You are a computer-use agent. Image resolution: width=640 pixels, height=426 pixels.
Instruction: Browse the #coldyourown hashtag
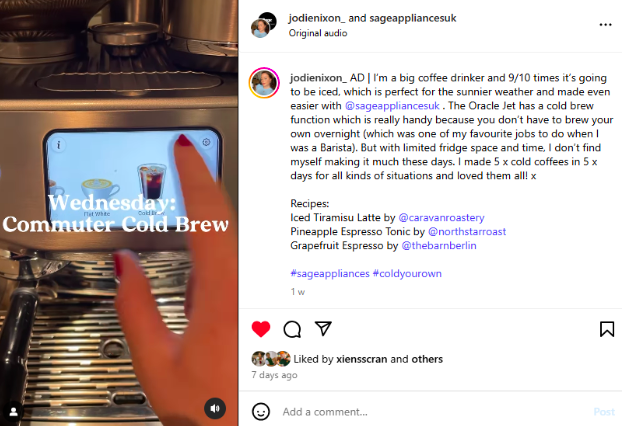pyautogui.click(x=407, y=273)
